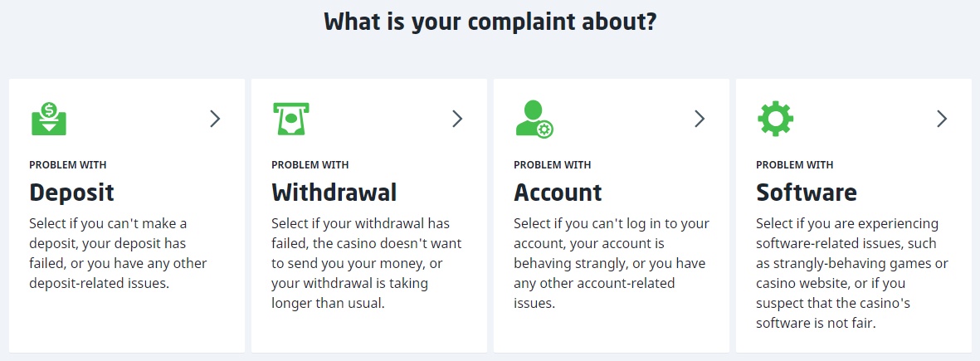Open the Deposit card chevron arrow

tap(215, 120)
